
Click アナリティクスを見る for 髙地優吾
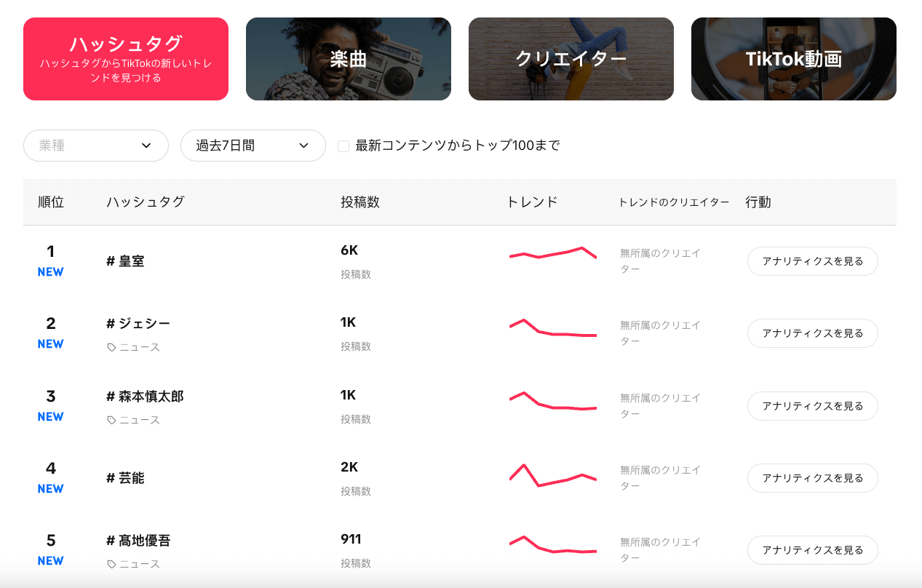[813, 550]
